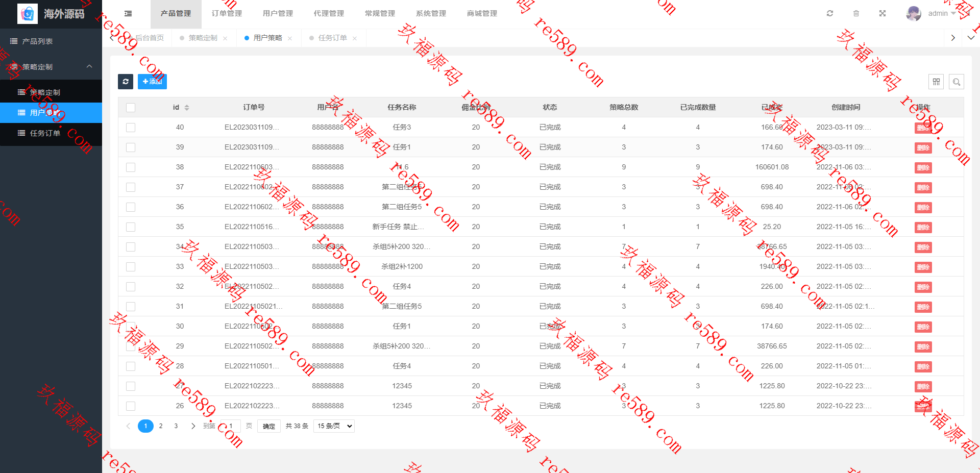Delete row with id 29

click(923, 347)
